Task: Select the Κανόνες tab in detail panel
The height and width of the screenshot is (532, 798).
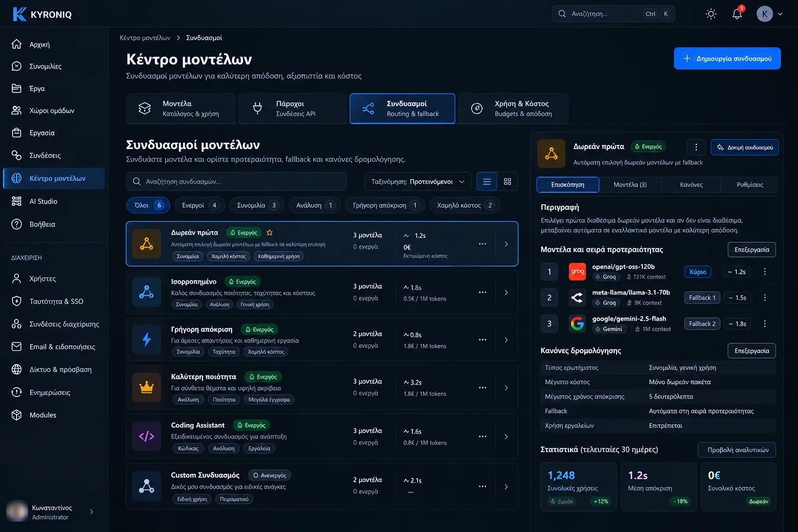Action: click(x=691, y=184)
